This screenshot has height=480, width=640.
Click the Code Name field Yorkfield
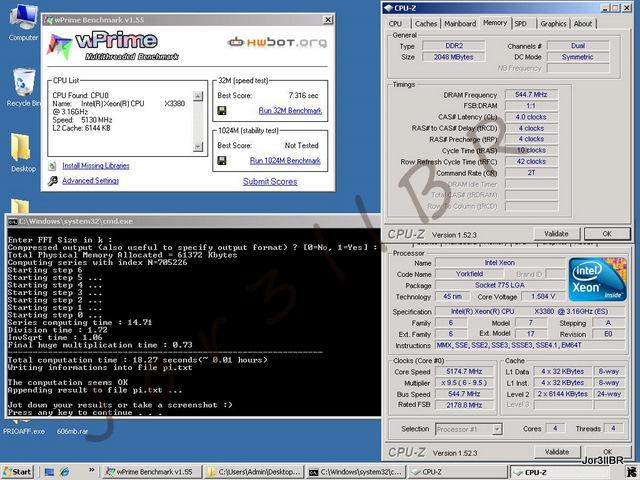469,274
